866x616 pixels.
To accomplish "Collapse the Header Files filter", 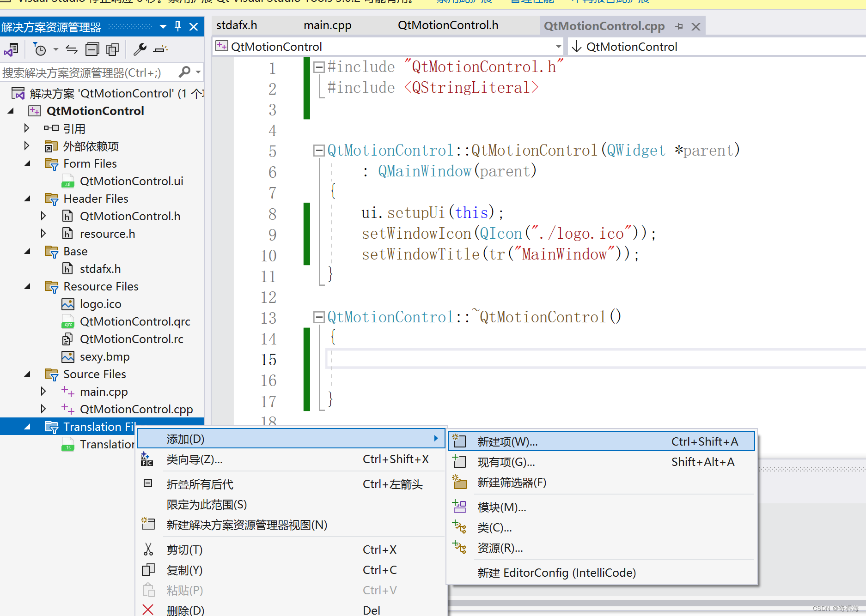I will tap(27, 199).
